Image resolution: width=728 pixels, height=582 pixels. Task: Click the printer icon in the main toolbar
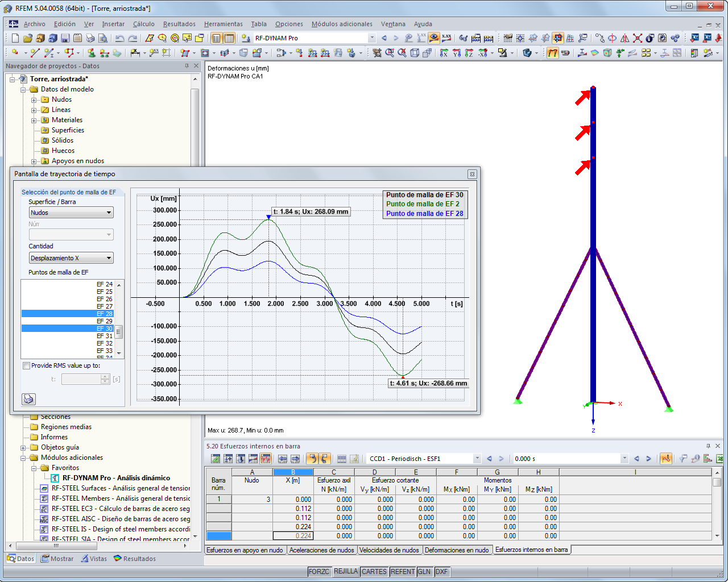point(90,38)
